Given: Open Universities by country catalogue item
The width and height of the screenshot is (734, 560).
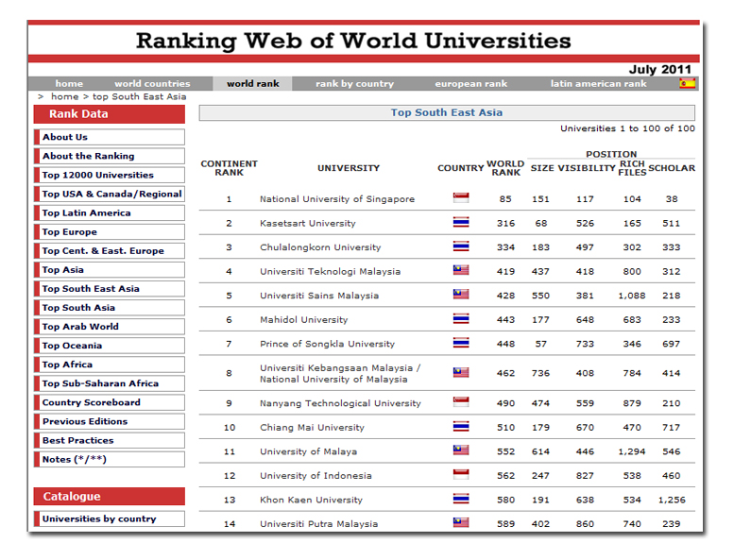Looking at the screenshot, I should [110, 518].
